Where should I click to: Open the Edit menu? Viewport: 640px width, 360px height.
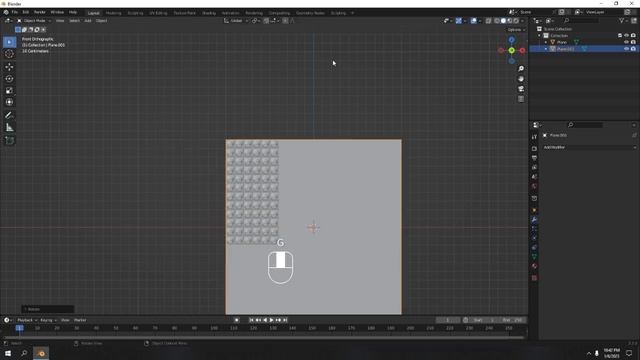[26, 12]
